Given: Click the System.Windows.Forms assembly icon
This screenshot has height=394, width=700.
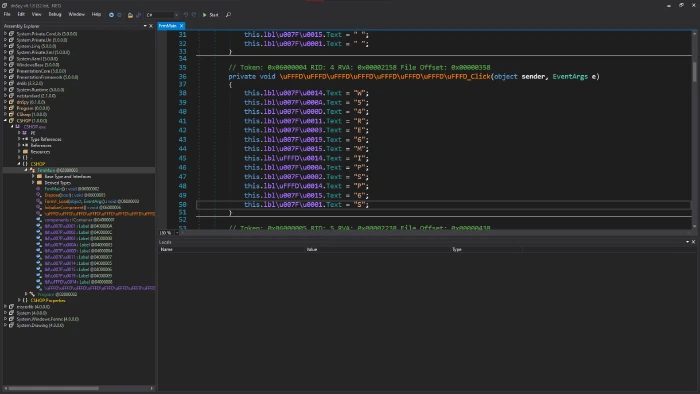Looking at the screenshot, I should 12,319.
